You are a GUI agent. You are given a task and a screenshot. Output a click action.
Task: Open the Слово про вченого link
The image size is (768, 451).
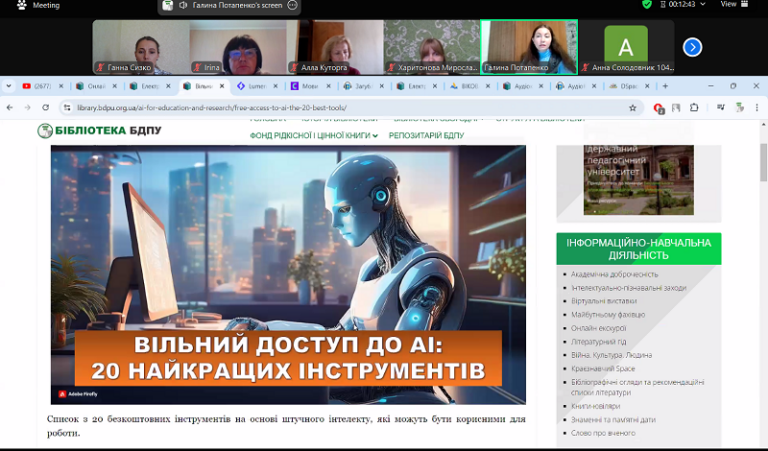pos(603,433)
